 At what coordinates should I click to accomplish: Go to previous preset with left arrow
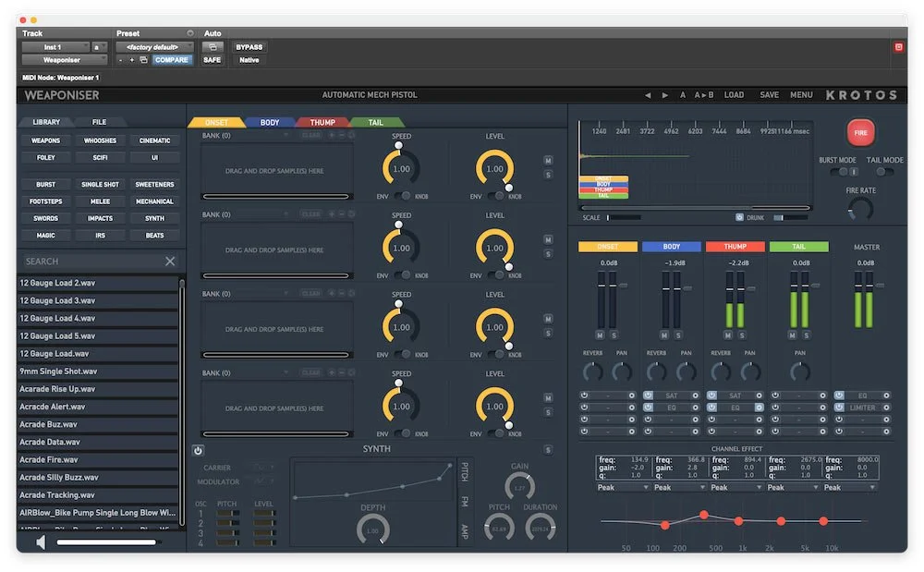(648, 95)
